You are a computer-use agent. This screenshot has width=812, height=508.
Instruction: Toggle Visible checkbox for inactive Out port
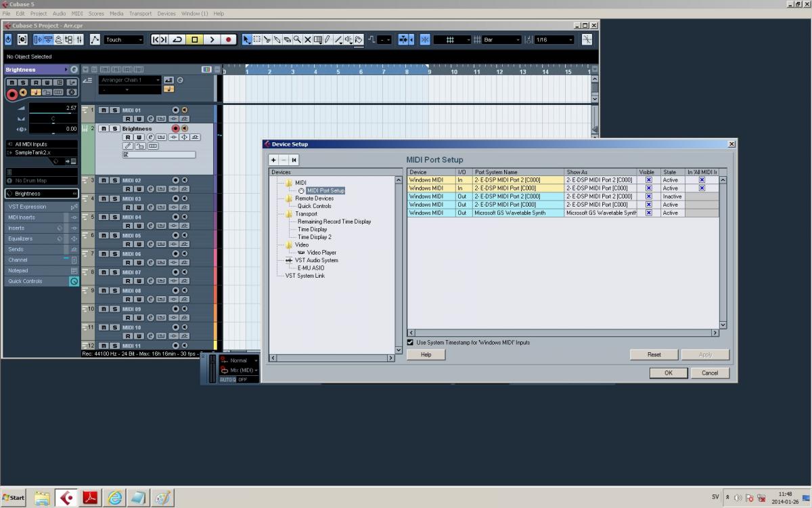click(648, 196)
